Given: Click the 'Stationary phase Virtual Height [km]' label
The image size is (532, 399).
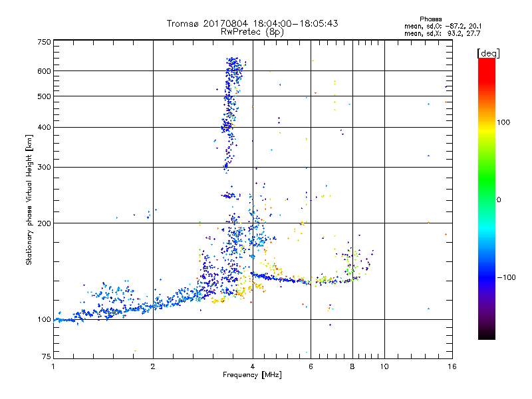Looking at the screenshot, I should pos(29,200).
